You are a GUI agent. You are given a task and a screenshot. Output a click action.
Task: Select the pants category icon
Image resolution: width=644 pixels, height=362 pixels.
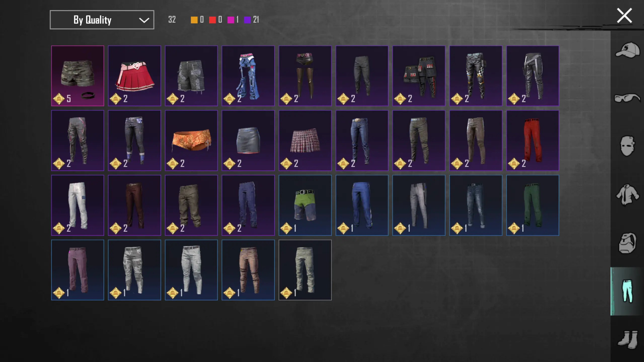point(627,291)
